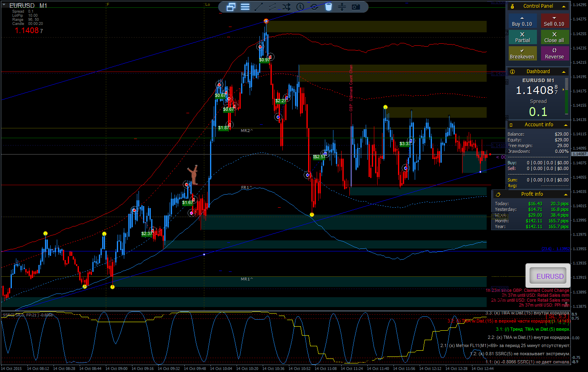This screenshot has width=588, height=372.
Task: Click the $2.27 trade label on chart
Action: tap(280, 101)
